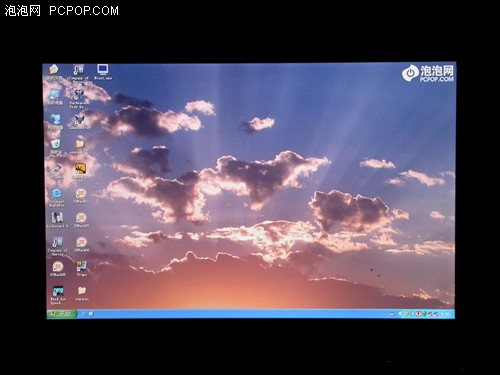Click the green shield tray icon

pyautogui.click(x=424, y=314)
